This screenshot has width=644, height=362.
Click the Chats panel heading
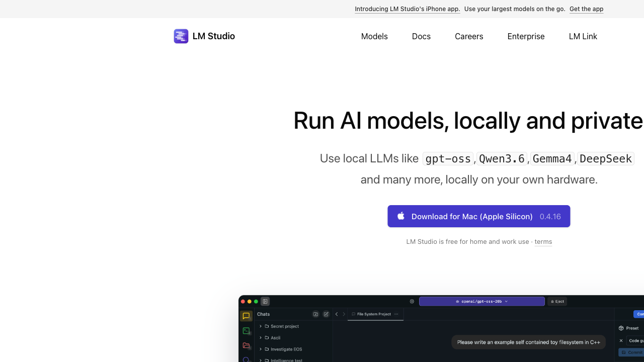pos(264,314)
